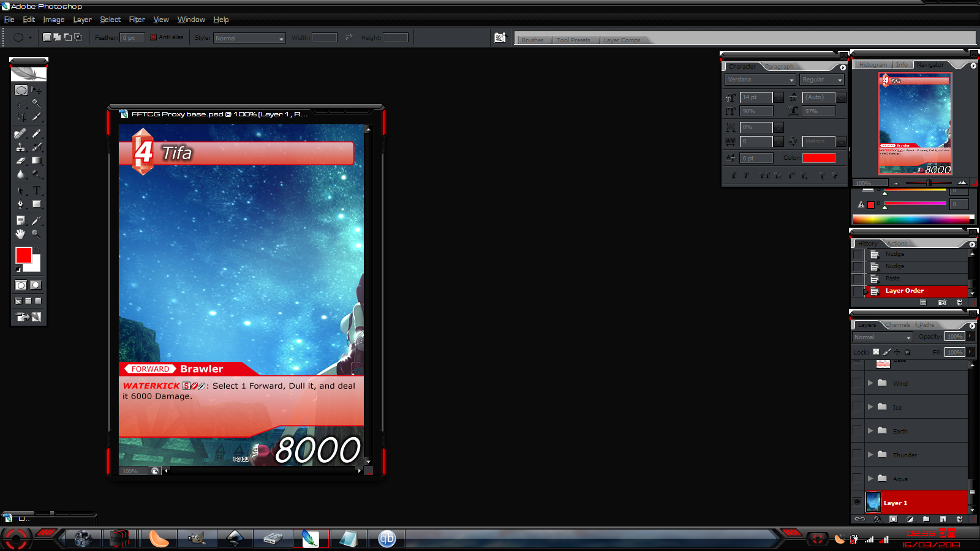Toggle visibility of Wind layer group
This screenshot has width=980, height=551.
pyautogui.click(x=857, y=383)
